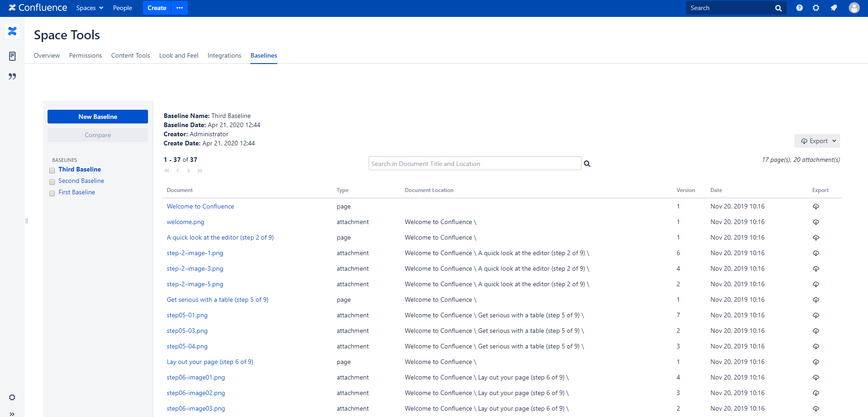Image resolution: width=868 pixels, height=417 pixels.
Task: Tick the Third Baseline checkbox
Action: point(52,171)
